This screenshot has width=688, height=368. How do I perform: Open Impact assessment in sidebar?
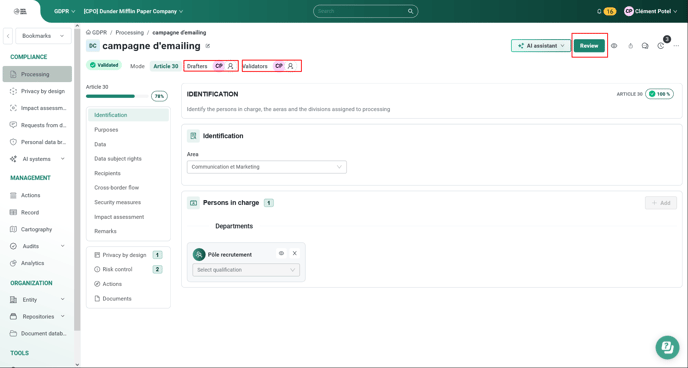37,108
